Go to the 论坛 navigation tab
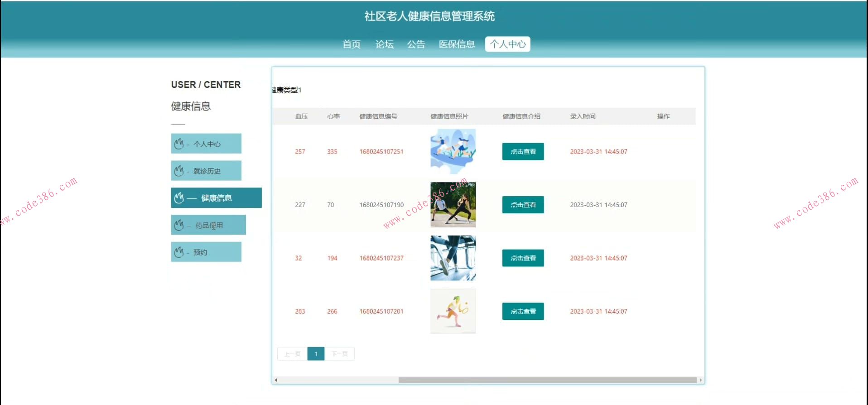 coord(384,44)
